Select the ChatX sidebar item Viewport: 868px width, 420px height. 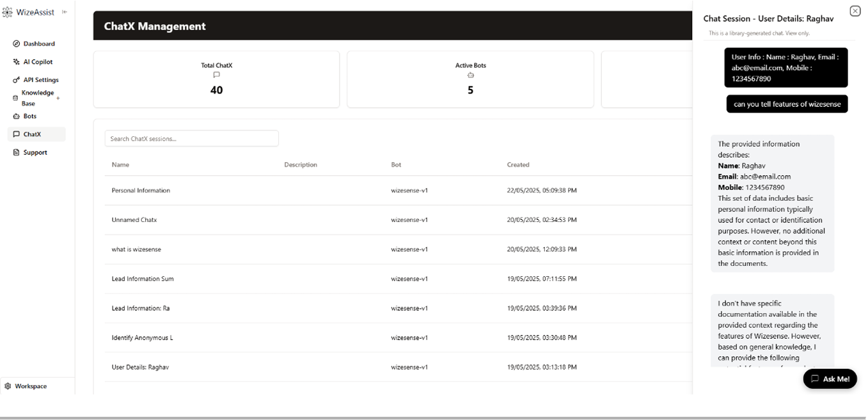click(x=32, y=134)
